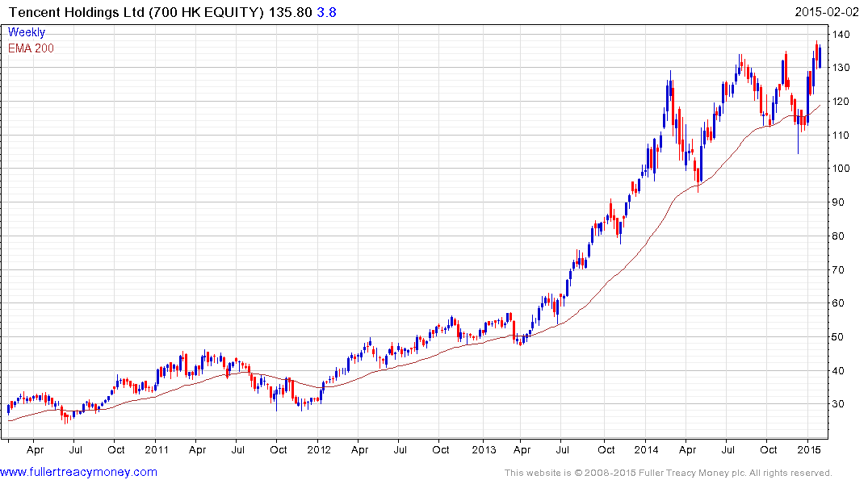The height and width of the screenshot is (484, 868).
Task: Click the 100 price axis label
Action: pyautogui.click(x=841, y=168)
